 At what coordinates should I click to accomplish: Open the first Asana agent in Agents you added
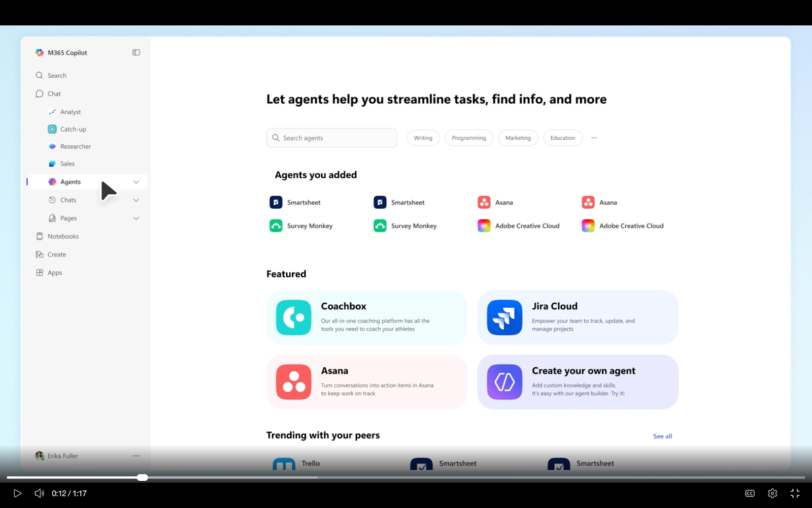tap(495, 203)
